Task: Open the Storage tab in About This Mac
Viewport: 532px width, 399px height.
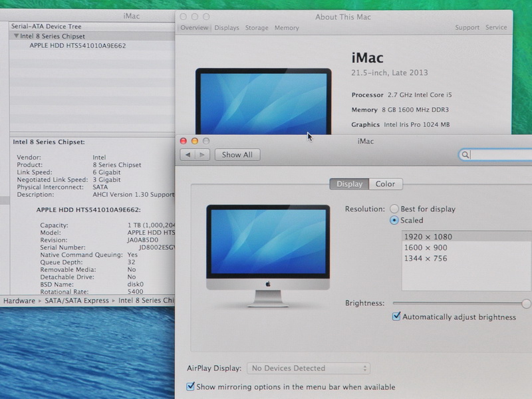Action: click(x=257, y=28)
